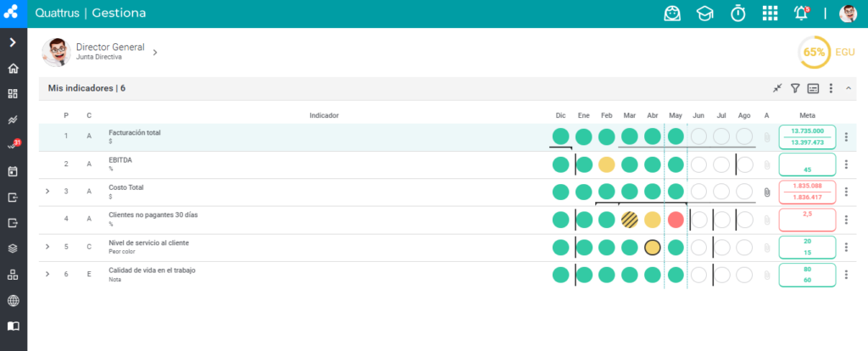Click the filter funnel icon

pos(795,88)
